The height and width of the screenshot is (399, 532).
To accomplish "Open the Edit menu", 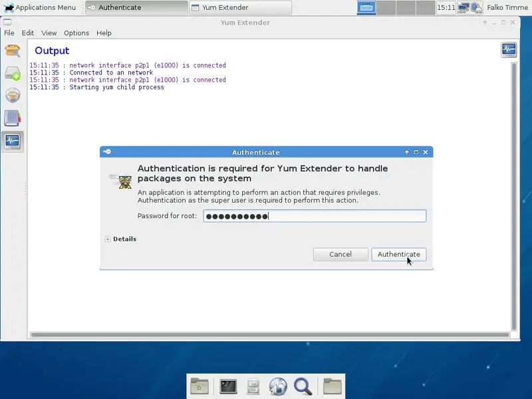I will pos(28,33).
